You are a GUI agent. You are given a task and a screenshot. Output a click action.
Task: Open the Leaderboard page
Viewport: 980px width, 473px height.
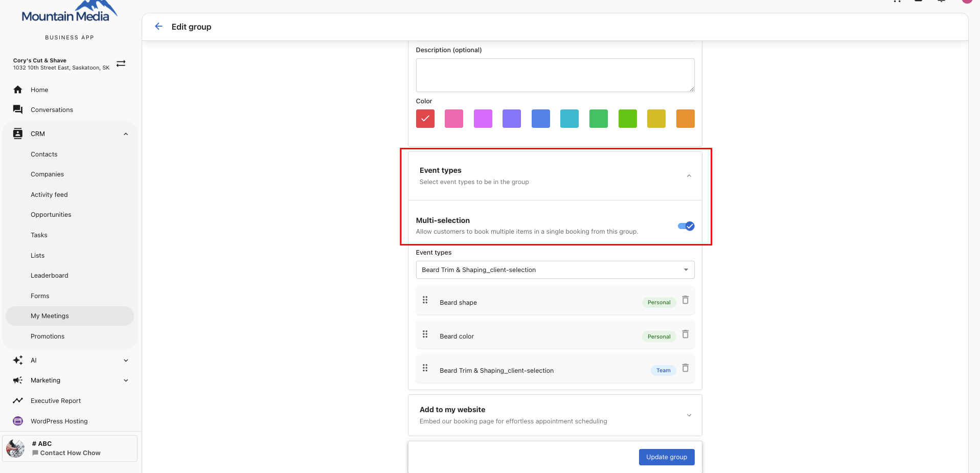50,276
